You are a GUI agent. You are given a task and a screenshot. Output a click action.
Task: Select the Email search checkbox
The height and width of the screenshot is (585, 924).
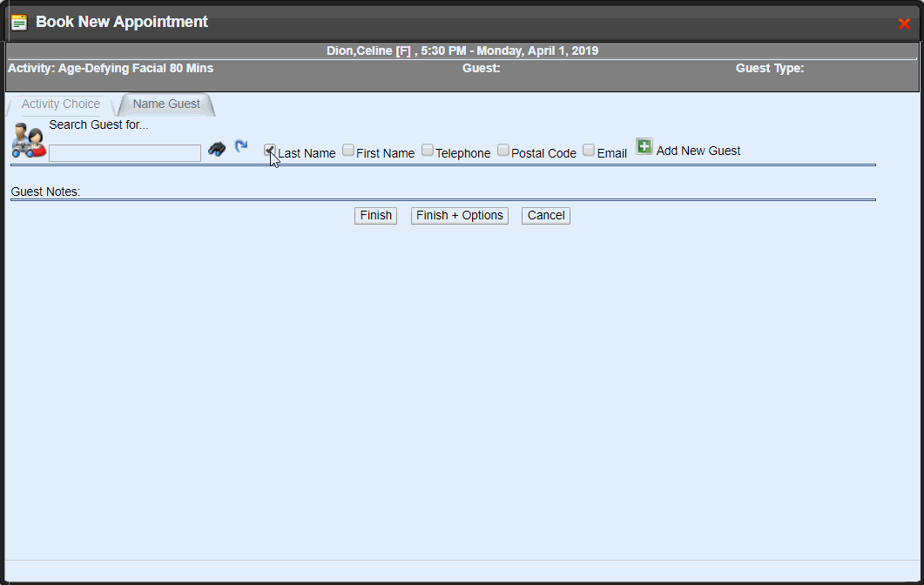589,151
